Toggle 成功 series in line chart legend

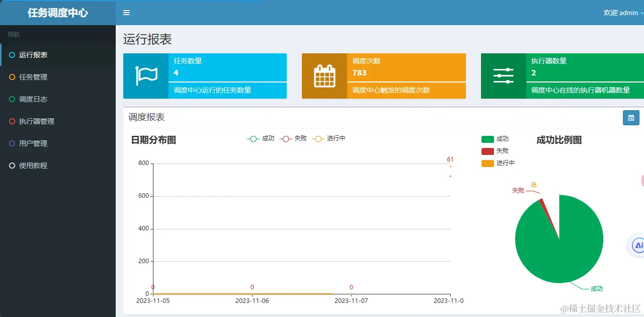[x=261, y=138]
